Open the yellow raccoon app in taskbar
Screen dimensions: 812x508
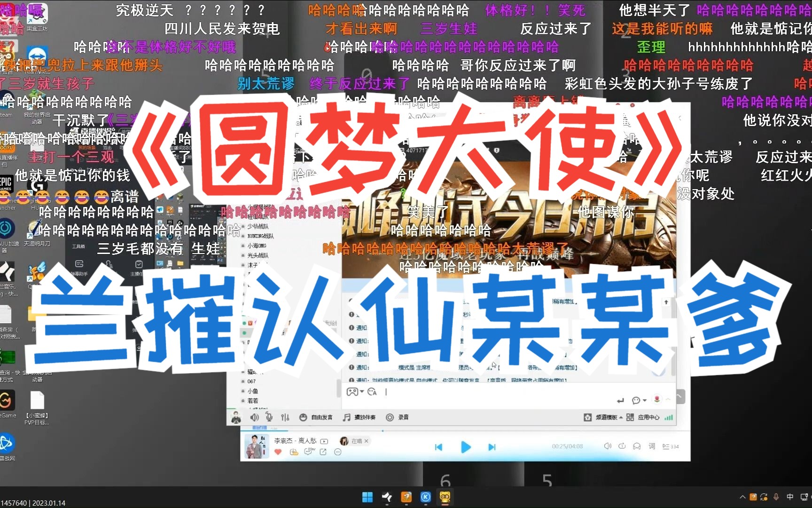coord(445,497)
